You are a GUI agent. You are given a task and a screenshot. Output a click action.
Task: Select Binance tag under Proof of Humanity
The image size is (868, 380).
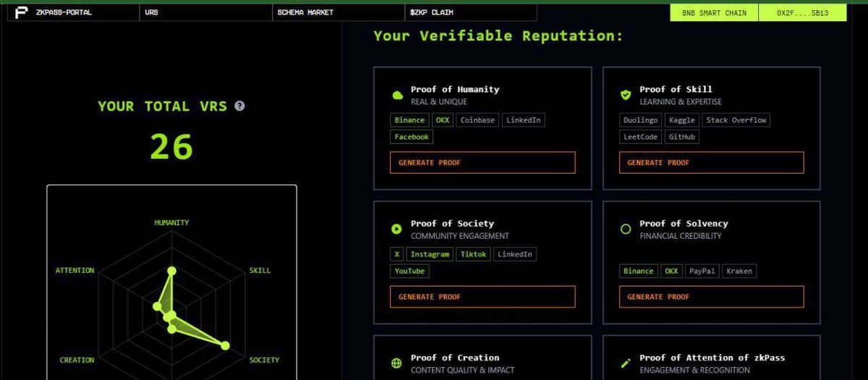409,120
